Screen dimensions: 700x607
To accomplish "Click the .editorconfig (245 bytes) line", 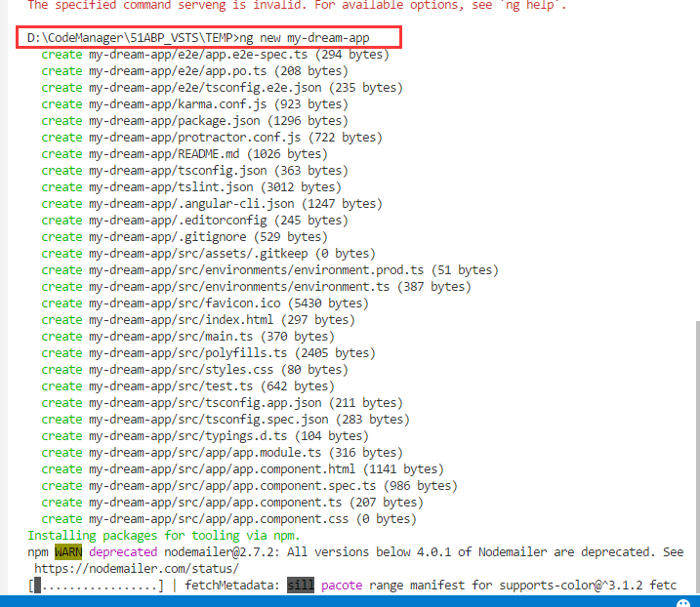I will click(x=194, y=220).
